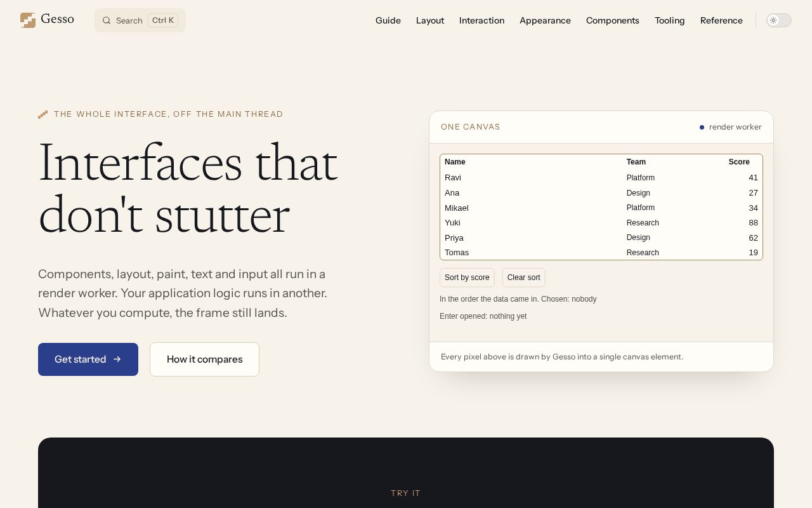This screenshot has height=508, width=812.
Task: Click the Gesso wordmark link
Action: tap(57, 20)
